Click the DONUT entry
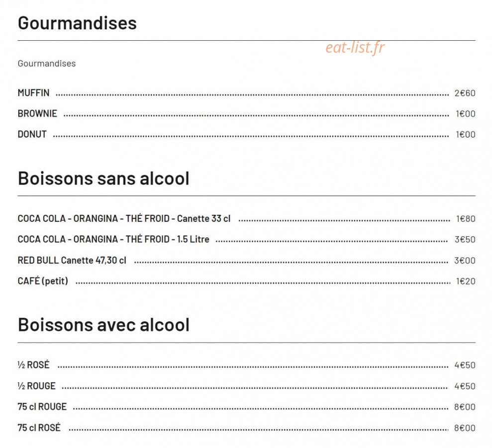Screen dimensions: 492x448 tap(32, 134)
